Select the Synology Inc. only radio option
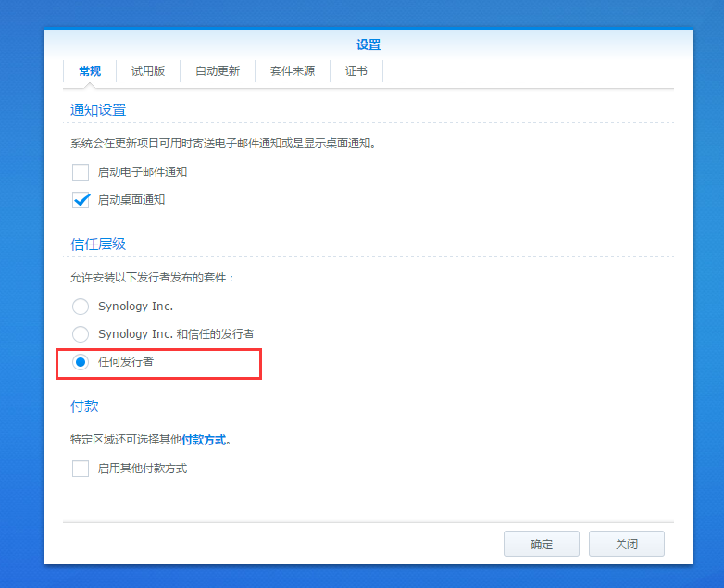Image resolution: width=724 pixels, height=588 pixels. click(x=81, y=307)
